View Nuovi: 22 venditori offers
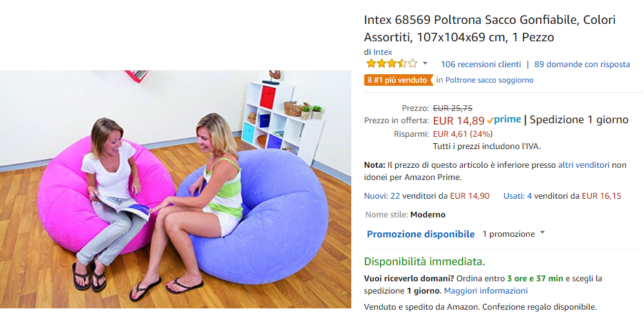 tap(427, 196)
